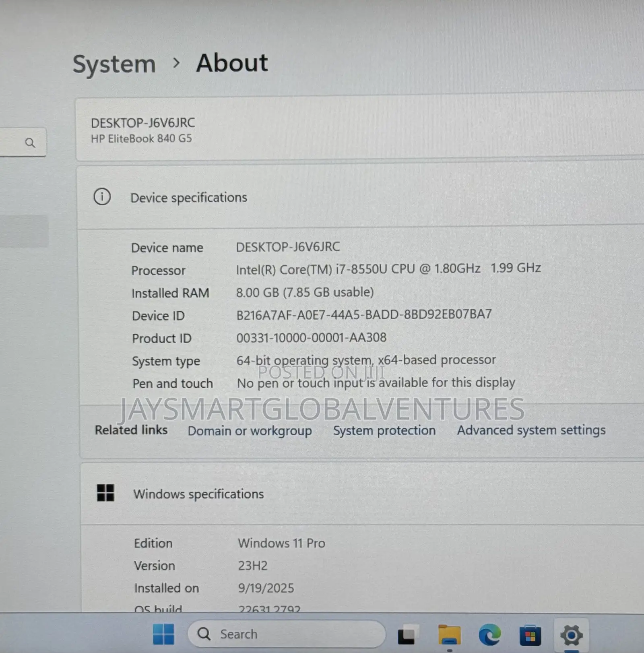Screen dimensions: 644x653
Task: Click the settings search magnifier icon
Action: click(x=30, y=143)
